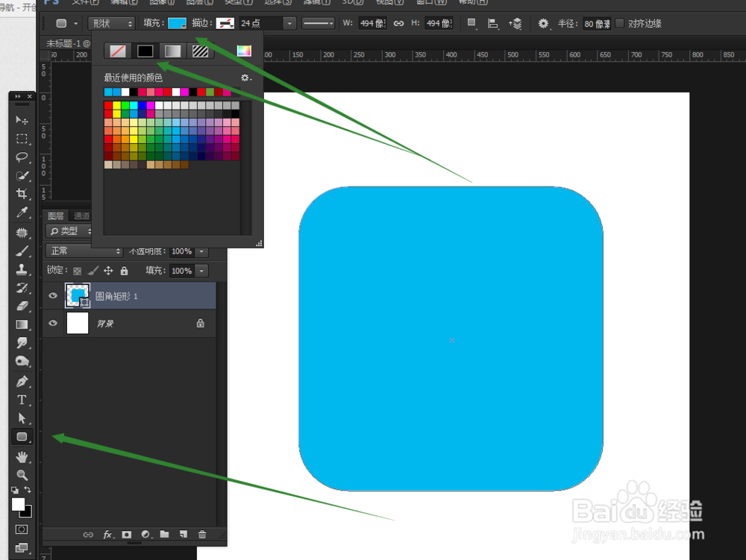Select the History Brush tool
The height and width of the screenshot is (560, 746).
pos(22,288)
